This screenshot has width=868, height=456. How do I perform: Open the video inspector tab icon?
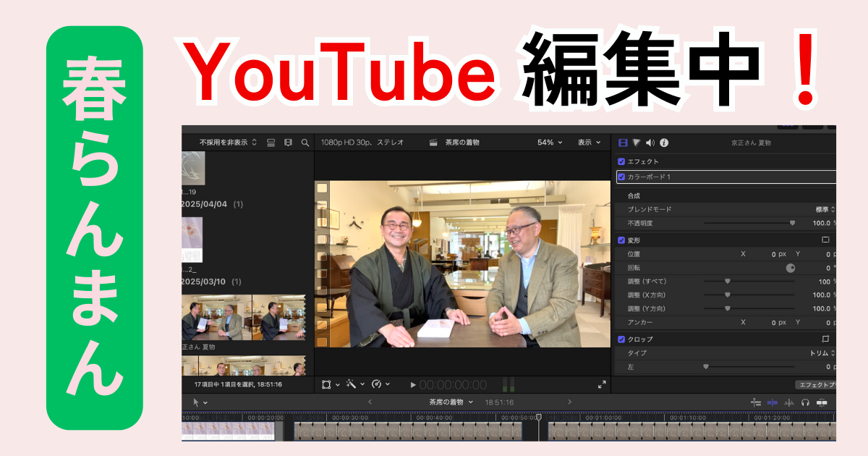coord(623,143)
